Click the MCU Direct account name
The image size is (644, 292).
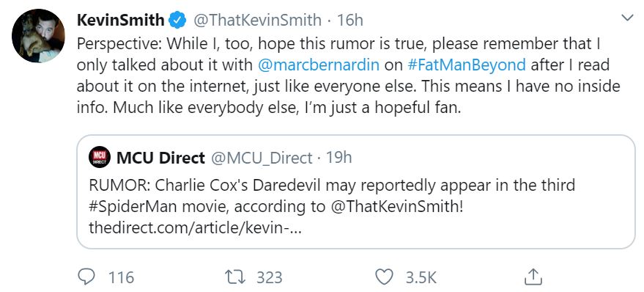pos(160,158)
